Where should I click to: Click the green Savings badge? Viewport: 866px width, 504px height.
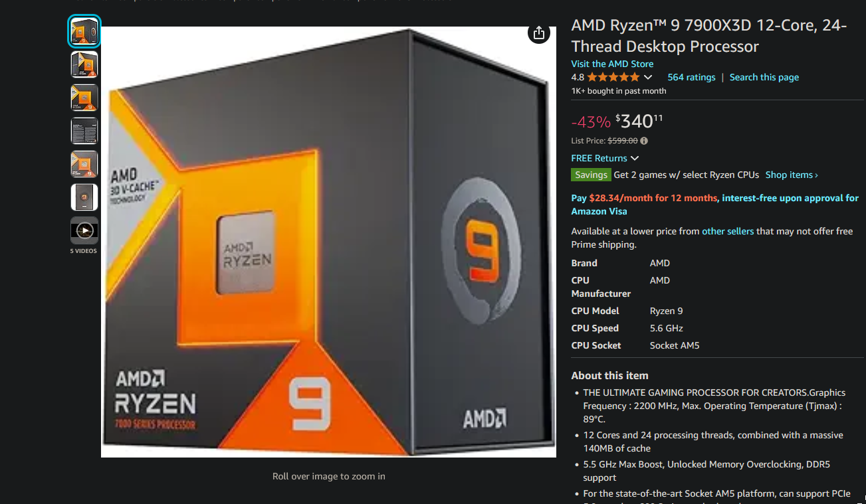(x=591, y=175)
